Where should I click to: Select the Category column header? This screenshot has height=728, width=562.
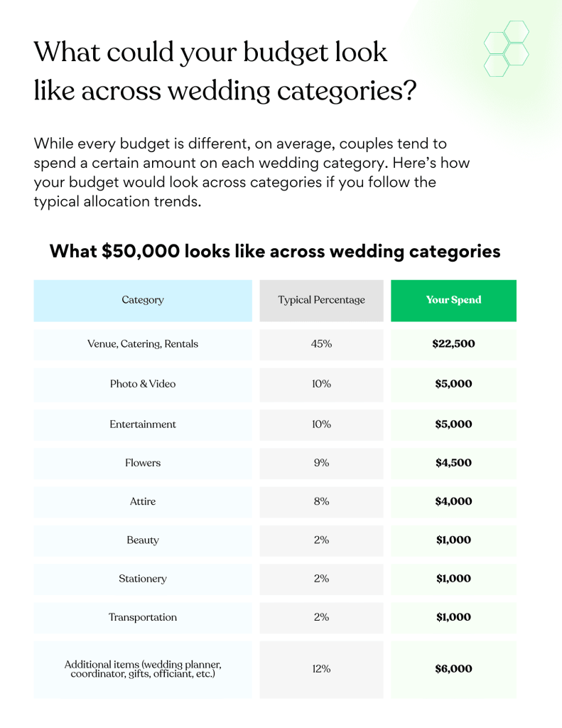pos(143,300)
